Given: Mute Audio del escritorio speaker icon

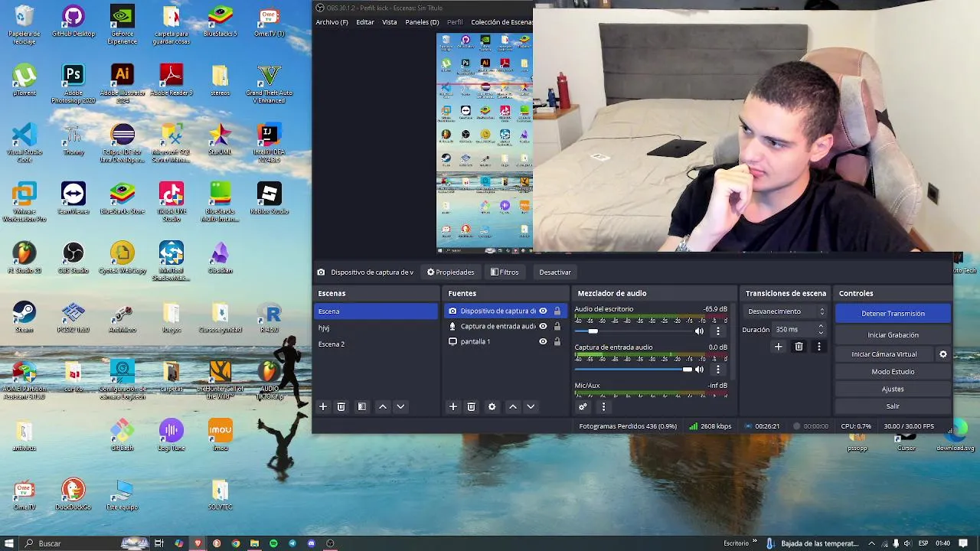Looking at the screenshot, I should pos(699,331).
